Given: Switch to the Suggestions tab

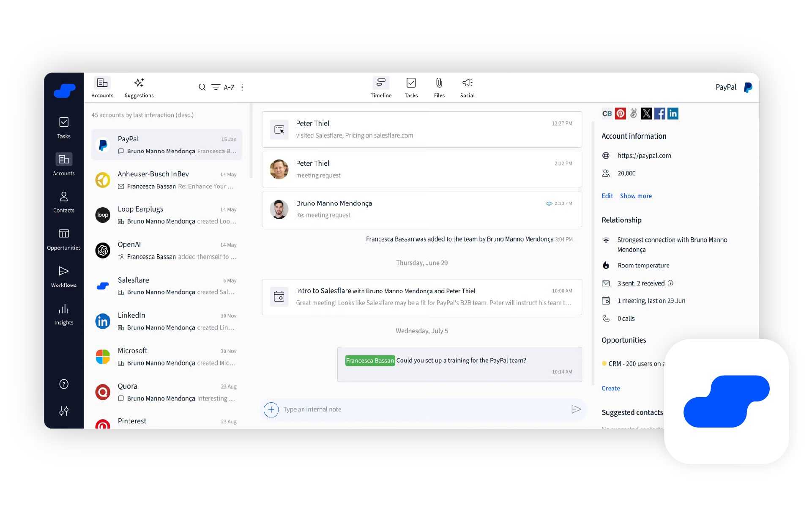Looking at the screenshot, I should 139,88.
